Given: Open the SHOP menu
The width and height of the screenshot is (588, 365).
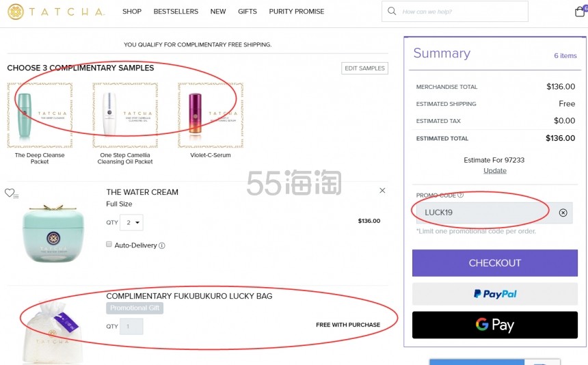Looking at the screenshot, I should [132, 12].
